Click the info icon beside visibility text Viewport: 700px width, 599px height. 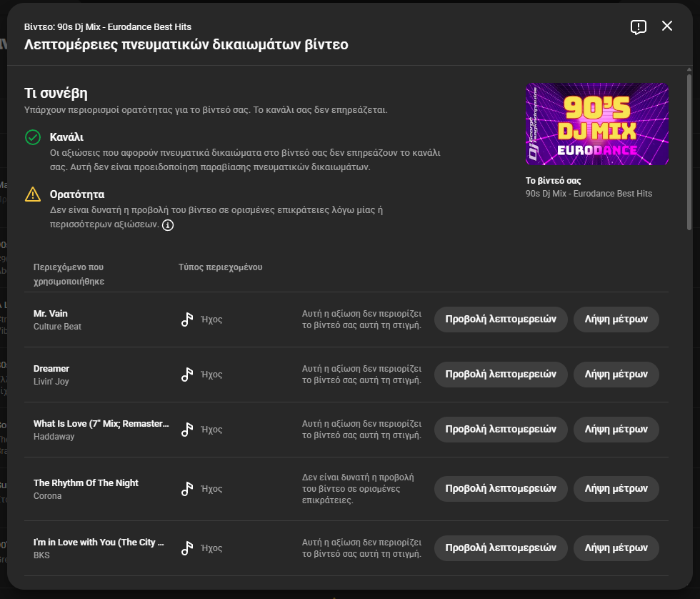(x=168, y=225)
